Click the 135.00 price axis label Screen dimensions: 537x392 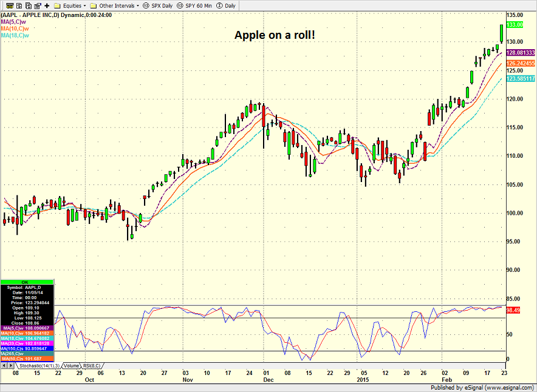pyautogui.click(x=515, y=15)
